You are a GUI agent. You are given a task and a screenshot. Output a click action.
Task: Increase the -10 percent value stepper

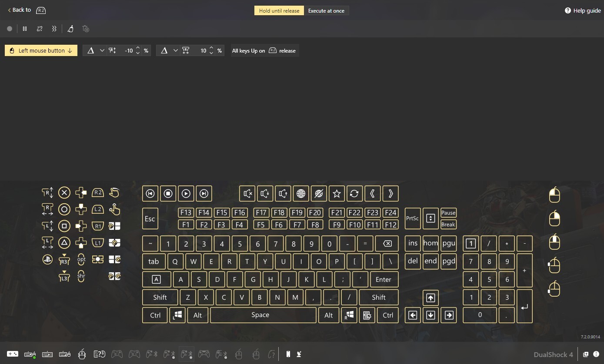[138, 48]
